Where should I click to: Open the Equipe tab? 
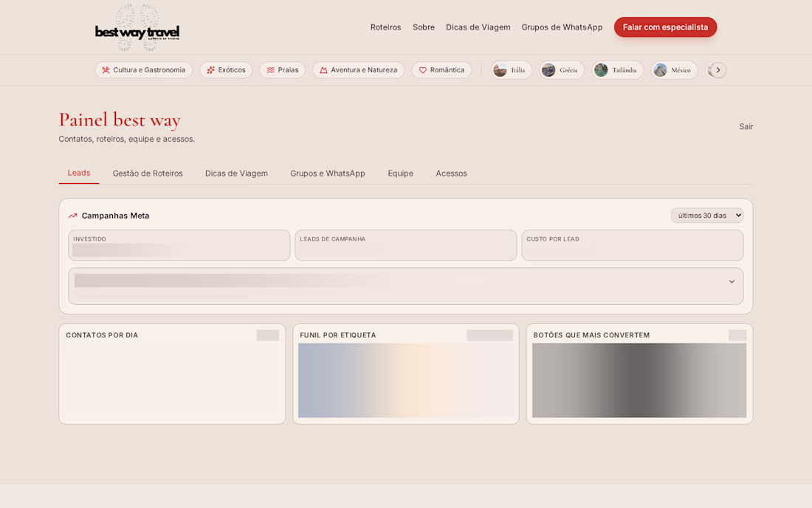tap(400, 174)
